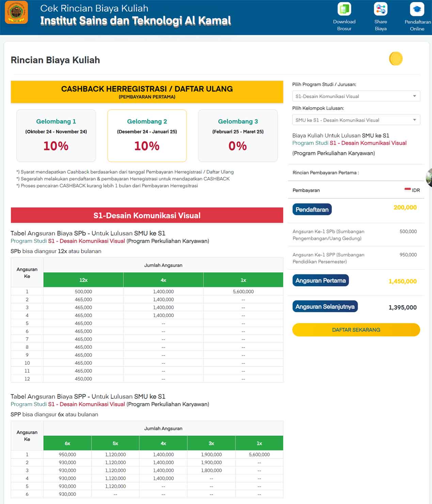This screenshot has width=432, height=504.
Task: Select the Gelombang 3 cashback card
Action: point(238,136)
